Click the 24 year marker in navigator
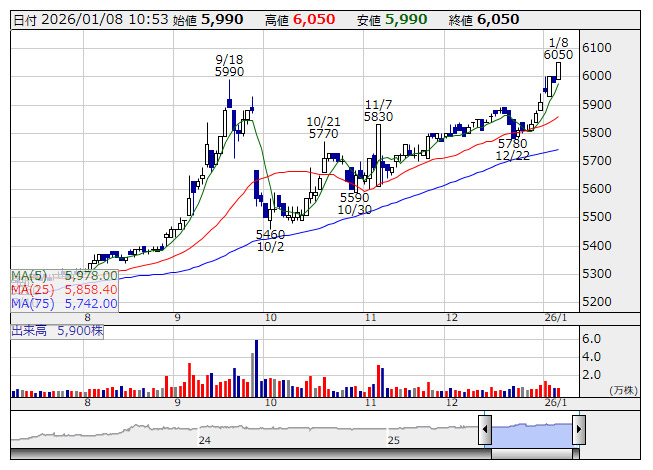This screenshot has width=653, height=470. click(x=204, y=440)
